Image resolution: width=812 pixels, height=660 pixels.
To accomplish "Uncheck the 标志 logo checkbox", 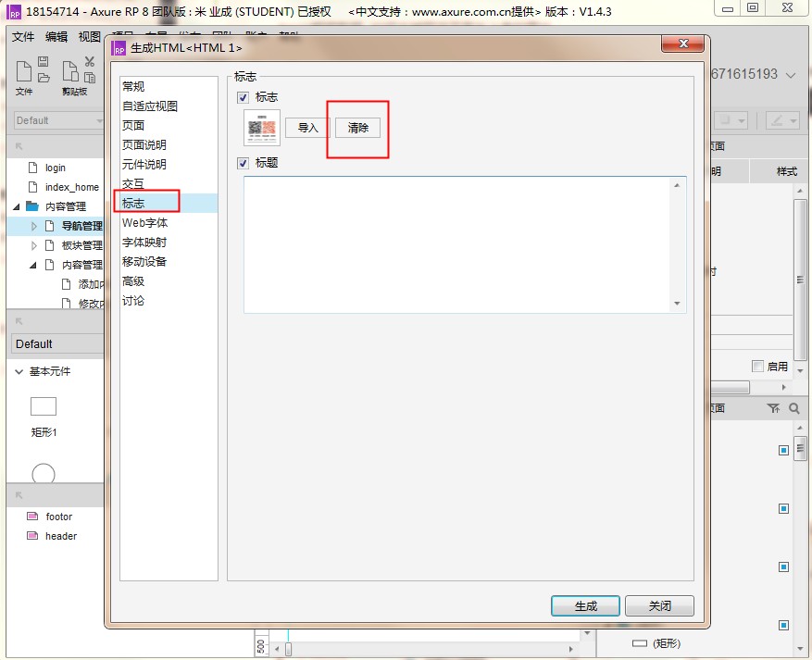I will (x=244, y=97).
